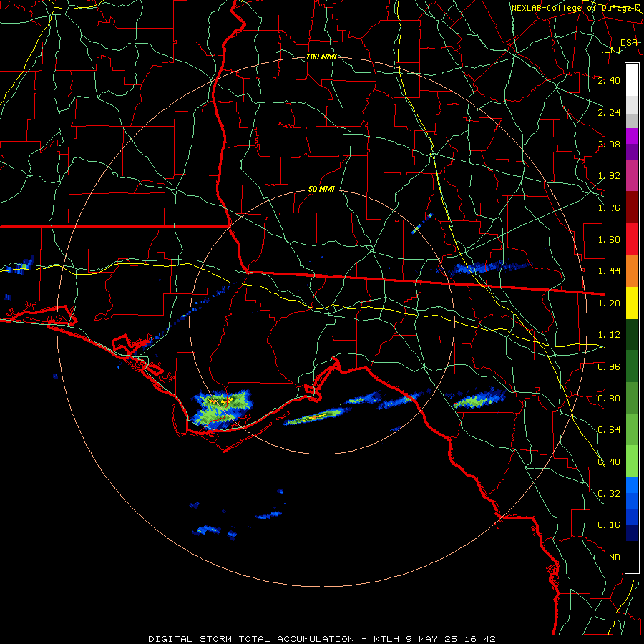Viewport: 644px width, 644px height.
Task: Click the 0.16 legend value
Action: coord(609,525)
